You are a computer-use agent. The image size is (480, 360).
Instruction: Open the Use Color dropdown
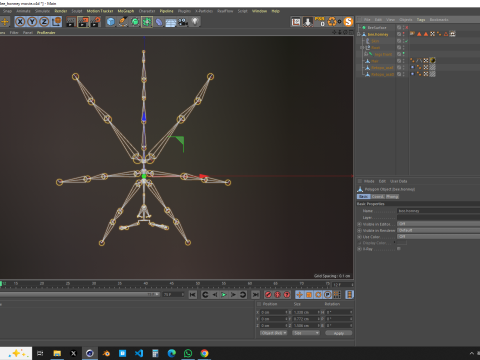tap(439, 236)
